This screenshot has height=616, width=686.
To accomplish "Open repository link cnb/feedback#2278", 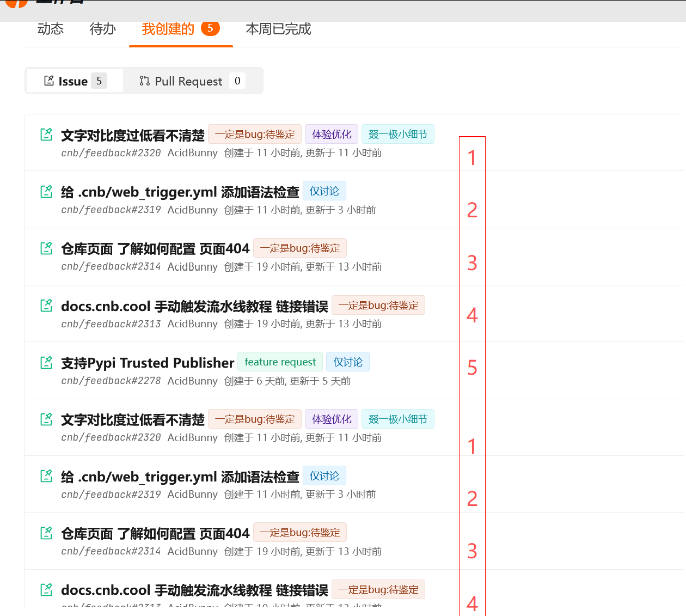I will (111, 381).
